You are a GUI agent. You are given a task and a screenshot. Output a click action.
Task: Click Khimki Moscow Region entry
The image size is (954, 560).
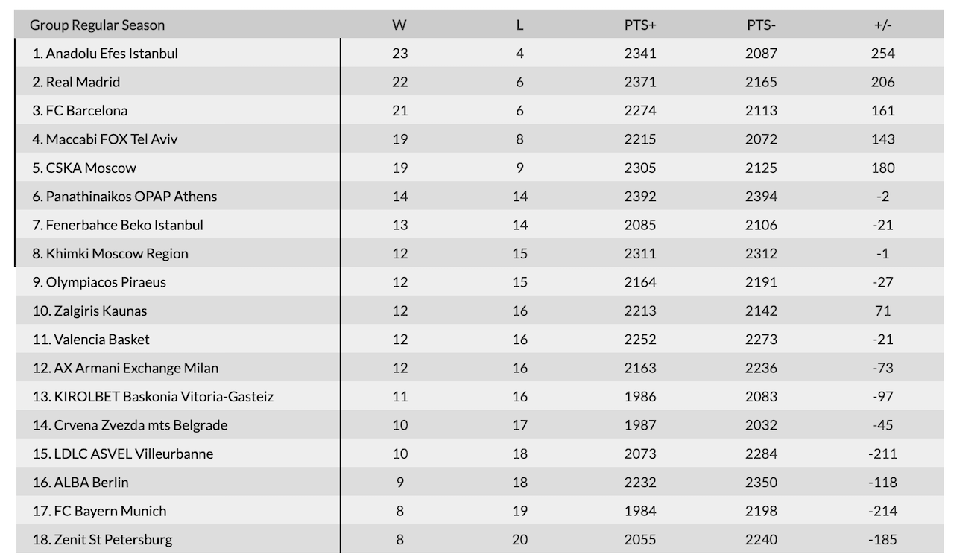click(117, 254)
